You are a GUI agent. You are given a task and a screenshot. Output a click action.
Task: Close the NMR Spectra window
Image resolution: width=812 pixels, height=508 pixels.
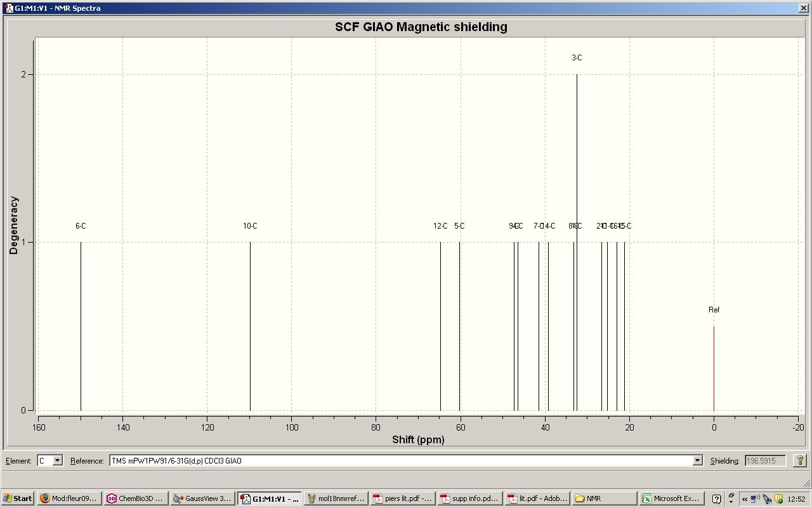[803, 8]
